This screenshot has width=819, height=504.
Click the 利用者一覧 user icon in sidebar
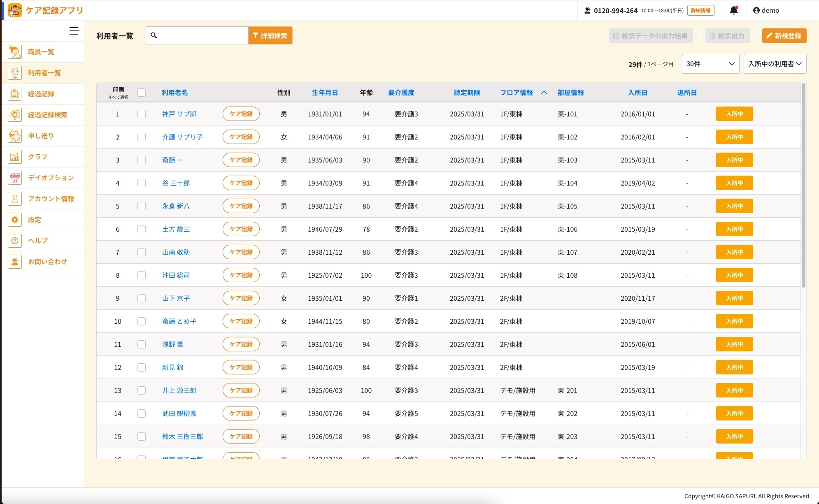15,73
